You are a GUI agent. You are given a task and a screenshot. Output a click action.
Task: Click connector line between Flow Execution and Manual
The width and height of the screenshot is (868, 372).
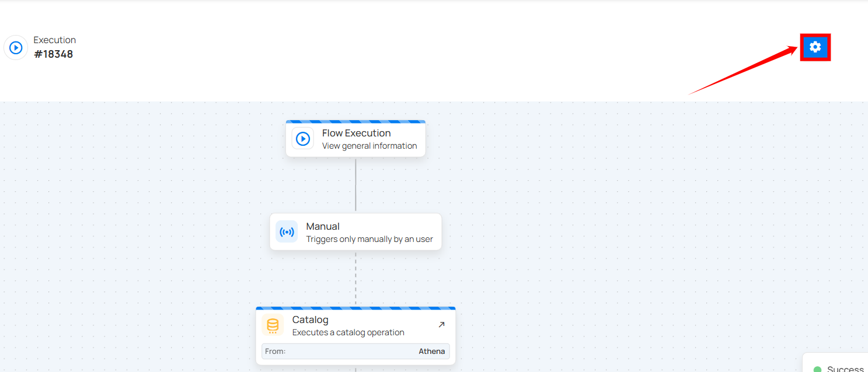tap(355, 184)
